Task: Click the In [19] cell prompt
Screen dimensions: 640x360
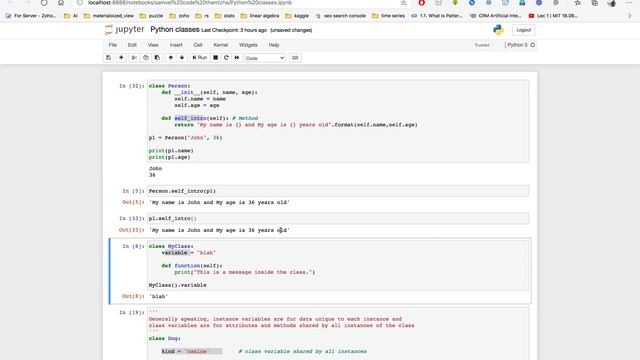Action: (x=131, y=313)
